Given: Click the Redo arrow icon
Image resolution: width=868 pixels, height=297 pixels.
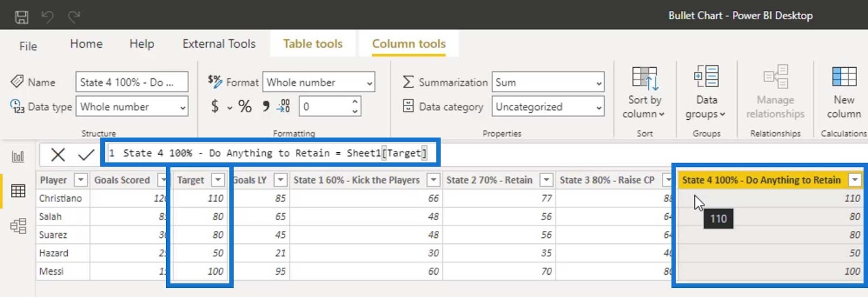Looking at the screenshot, I should pyautogui.click(x=74, y=17).
